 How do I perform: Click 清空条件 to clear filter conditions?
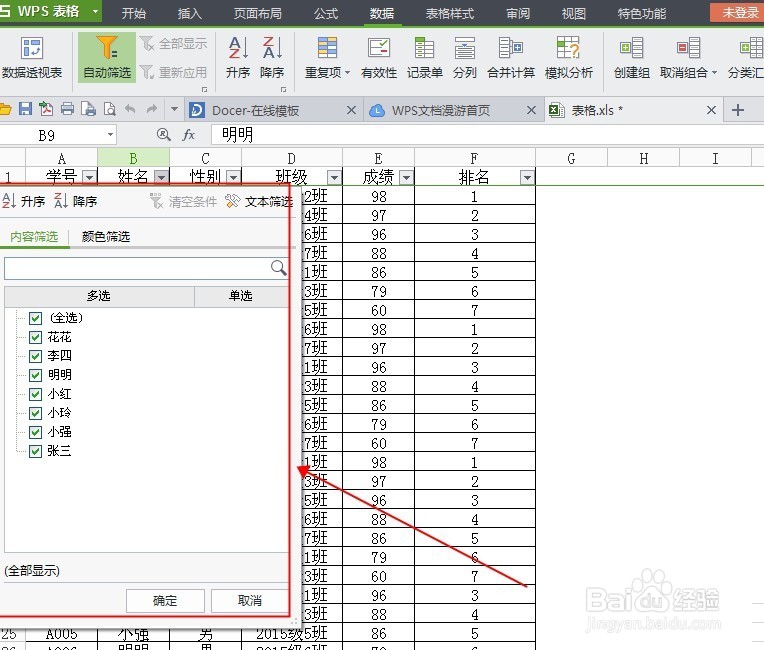pyautogui.click(x=184, y=201)
